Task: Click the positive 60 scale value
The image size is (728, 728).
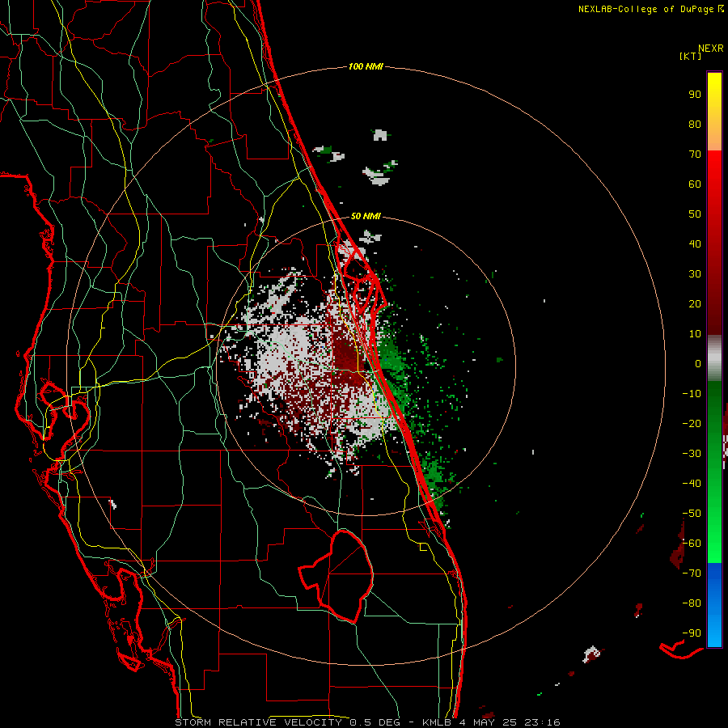Action: tap(695, 184)
